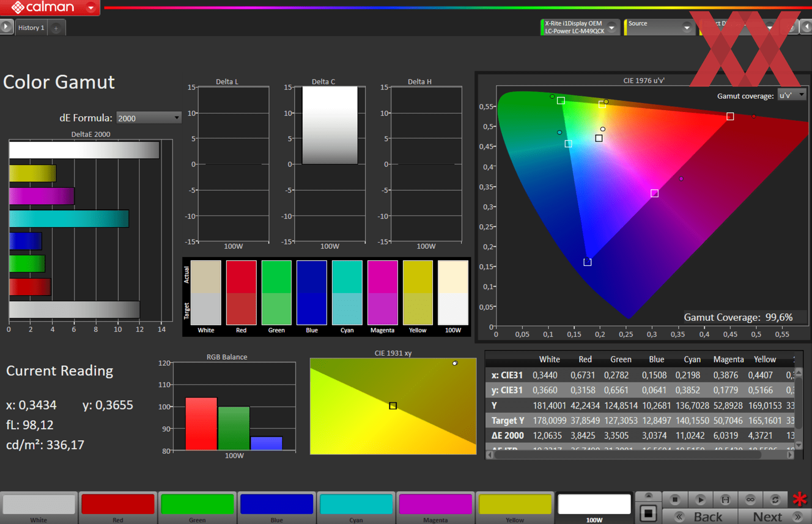
Task: Switch to the History 1 tab
Action: point(31,27)
